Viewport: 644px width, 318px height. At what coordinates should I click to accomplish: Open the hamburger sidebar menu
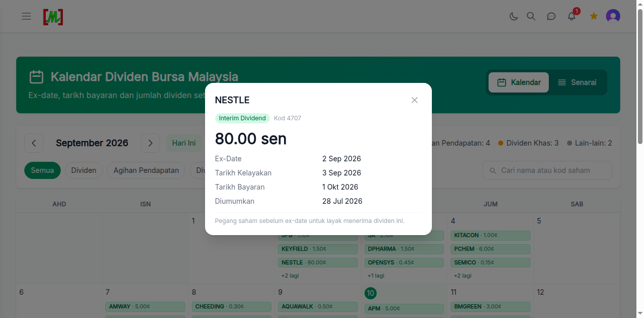[26, 16]
